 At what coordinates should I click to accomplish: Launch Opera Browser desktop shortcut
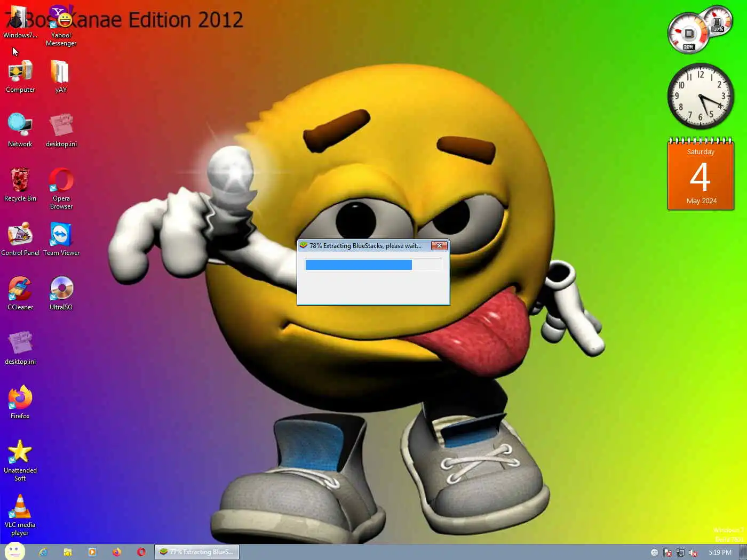point(61,188)
